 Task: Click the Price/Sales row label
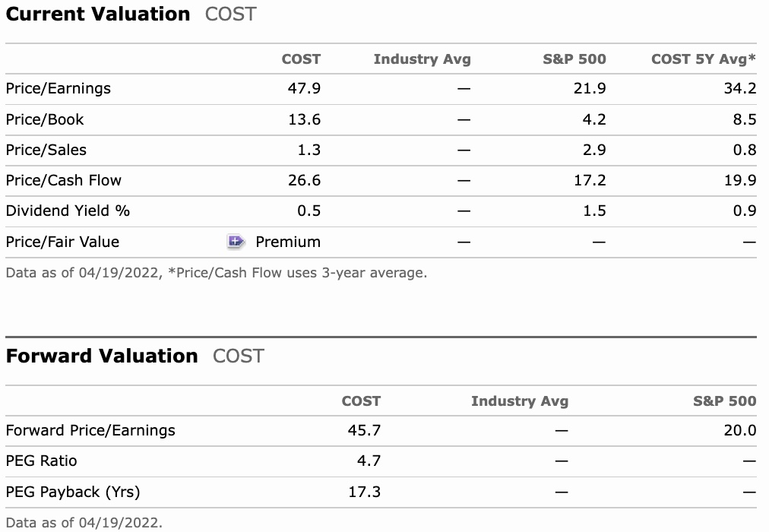[46, 150]
